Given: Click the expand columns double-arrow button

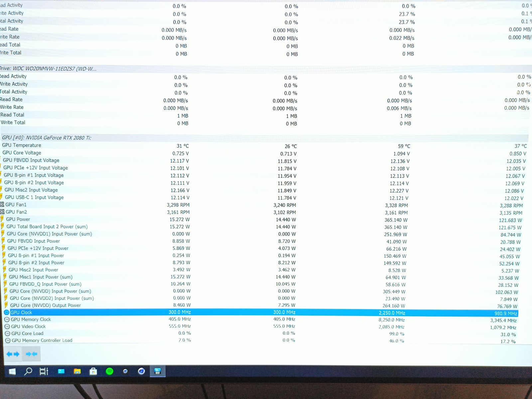Looking at the screenshot, I should (x=13, y=354).
